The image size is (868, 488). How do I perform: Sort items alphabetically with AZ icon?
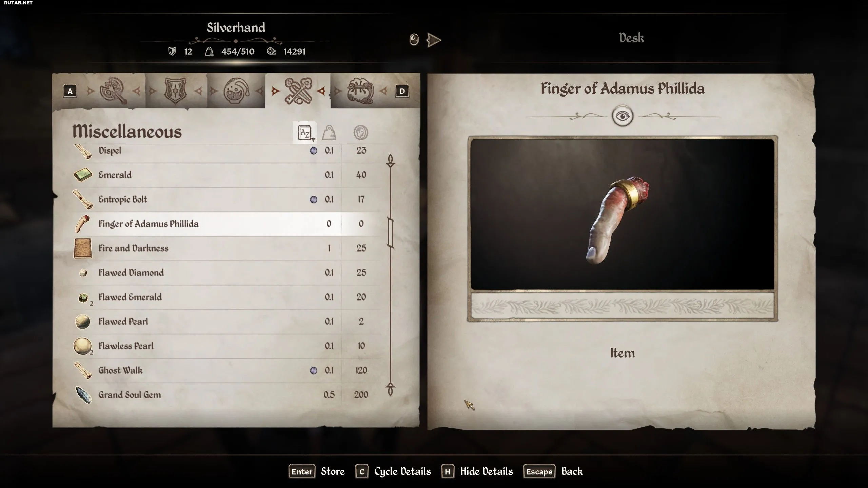coord(305,133)
